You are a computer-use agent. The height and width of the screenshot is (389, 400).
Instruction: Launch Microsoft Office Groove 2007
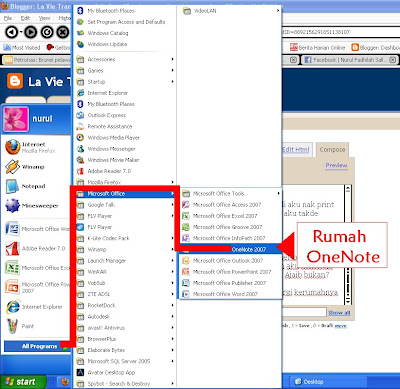coord(231,227)
